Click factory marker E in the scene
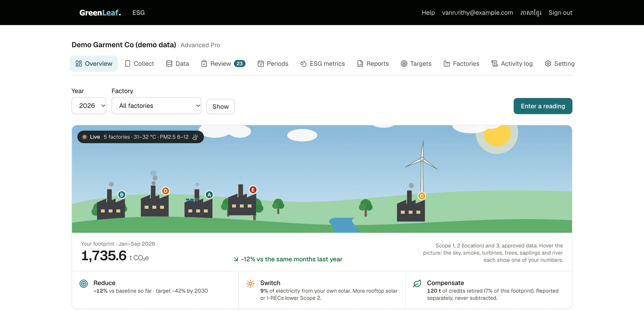The image size is (644, 311). point(253,190)
